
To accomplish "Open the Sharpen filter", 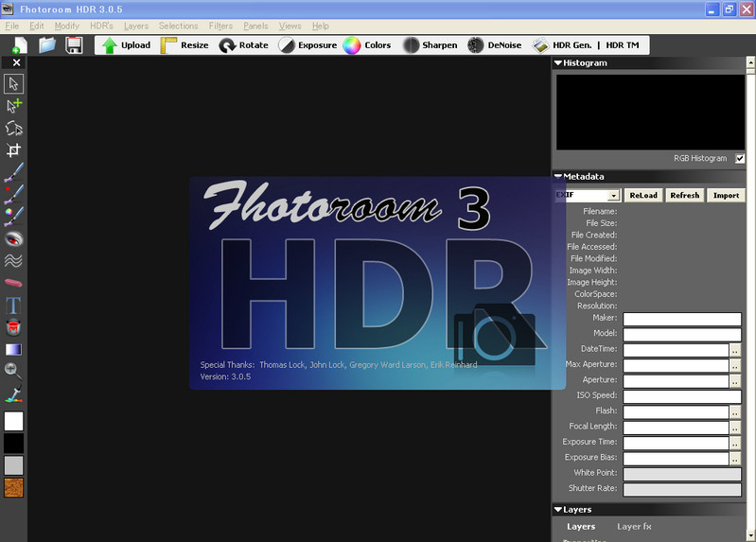I will point(431,45).
